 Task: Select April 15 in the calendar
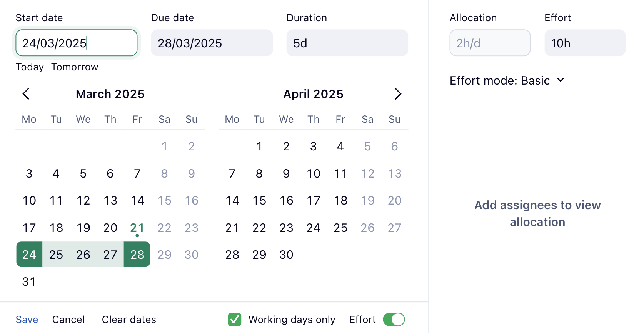pos(259,201)
